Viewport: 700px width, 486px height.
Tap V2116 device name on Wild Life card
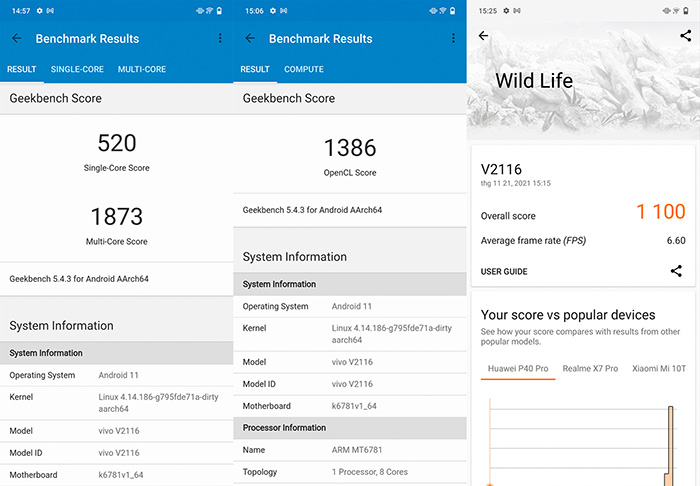pyautogui.click(x=501, y=169)
